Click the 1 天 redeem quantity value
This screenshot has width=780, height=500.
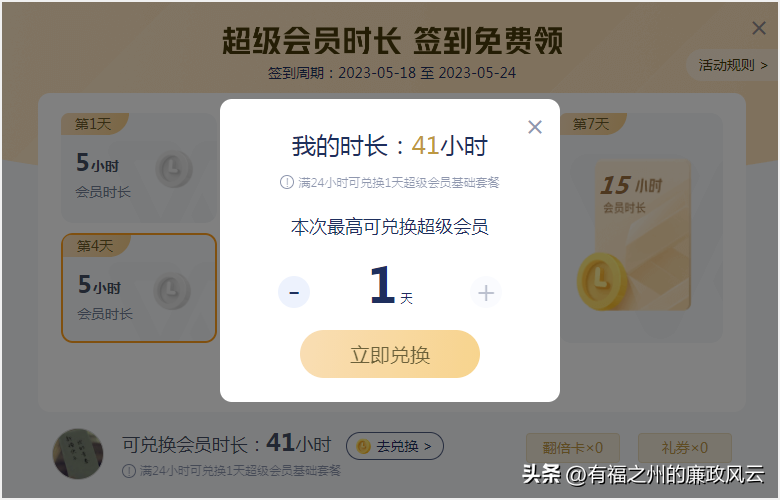point(391,285)
